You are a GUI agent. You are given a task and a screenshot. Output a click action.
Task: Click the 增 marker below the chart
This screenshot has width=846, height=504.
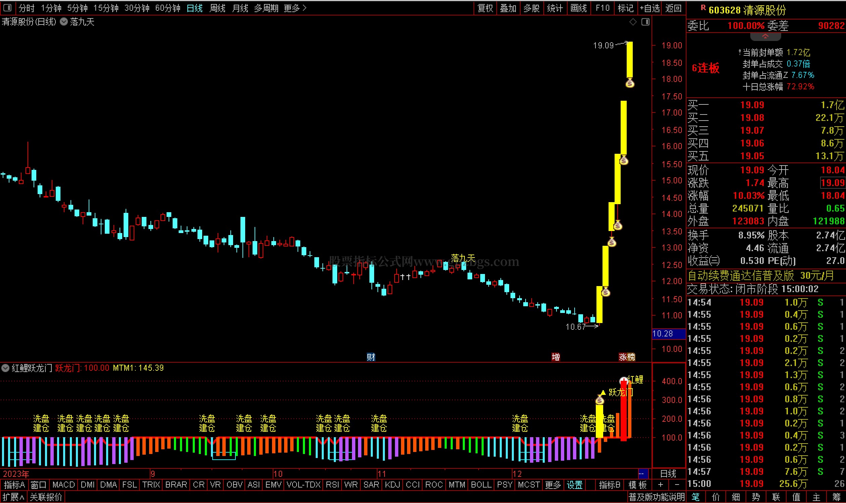click(555, 357)
